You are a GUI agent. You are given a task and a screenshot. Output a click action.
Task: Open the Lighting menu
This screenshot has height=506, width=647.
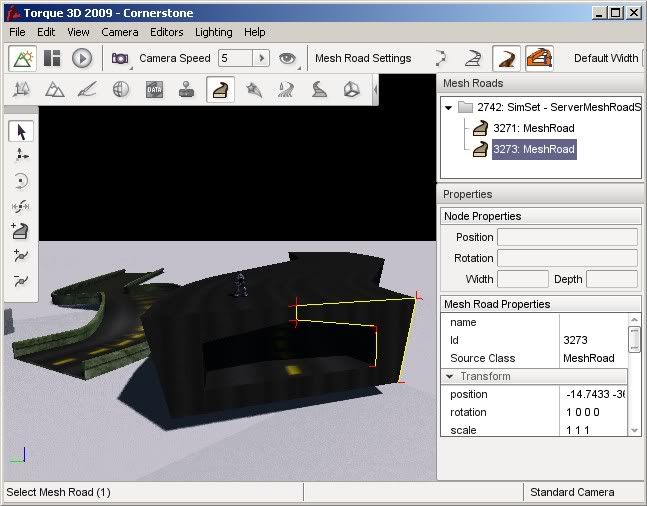pos(213,32)
